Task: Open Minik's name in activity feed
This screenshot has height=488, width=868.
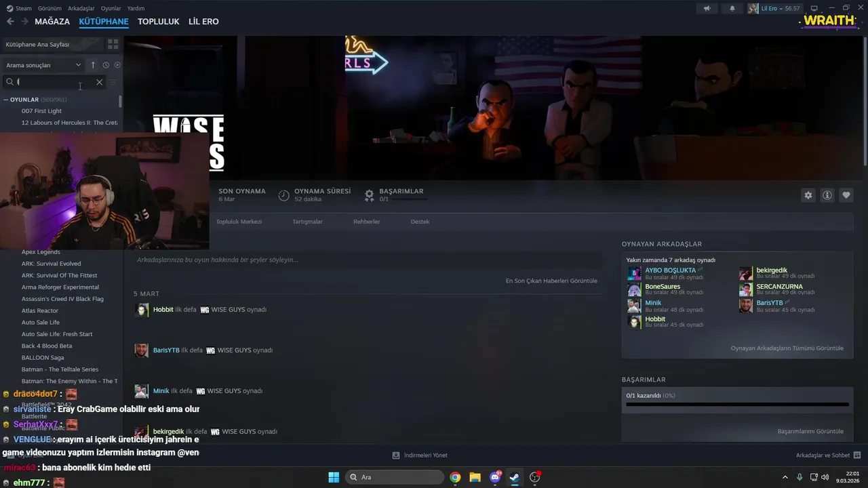Action: [161, 391]
